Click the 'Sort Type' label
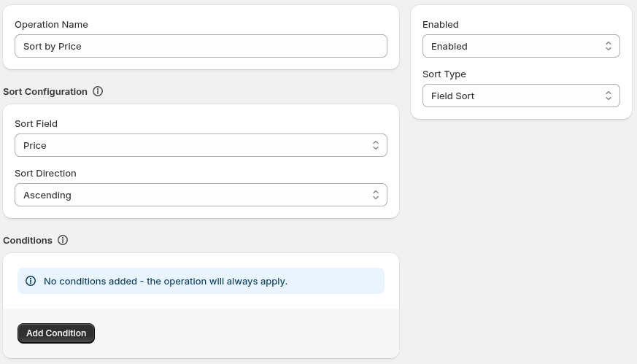 [444, 74]
